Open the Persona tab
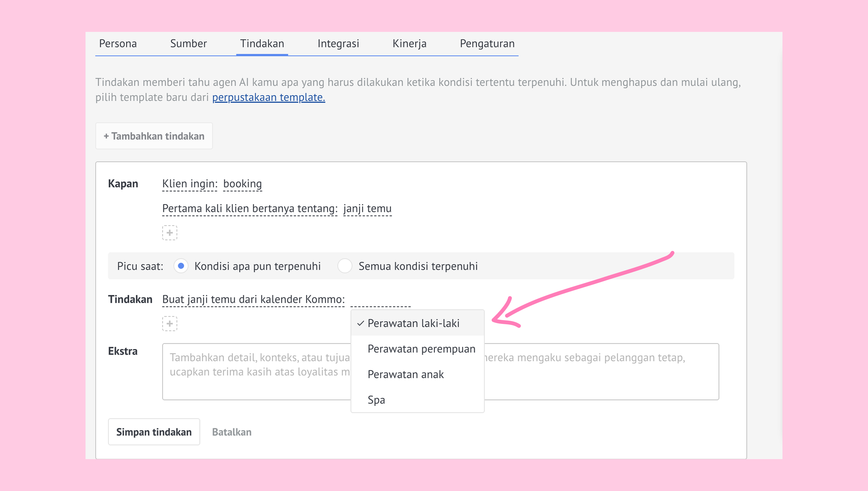Screen dimensions: 868x491 118,43
